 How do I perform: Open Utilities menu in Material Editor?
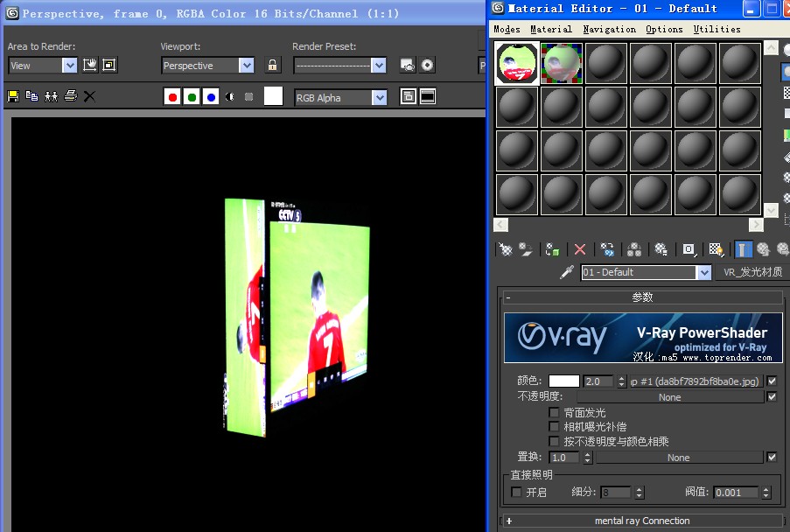click(717, 29)
